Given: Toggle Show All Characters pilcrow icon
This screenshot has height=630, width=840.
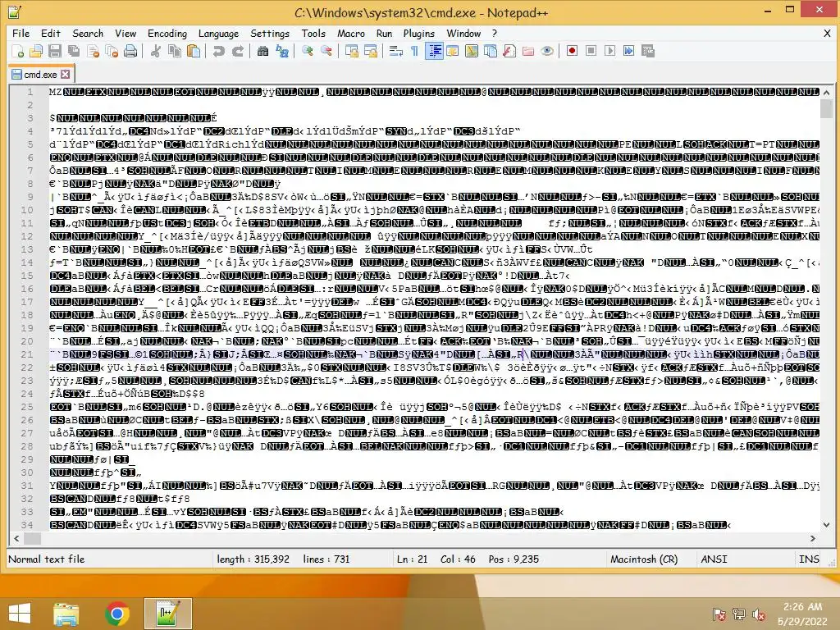Looking at the screenshot, I should 414,51.
